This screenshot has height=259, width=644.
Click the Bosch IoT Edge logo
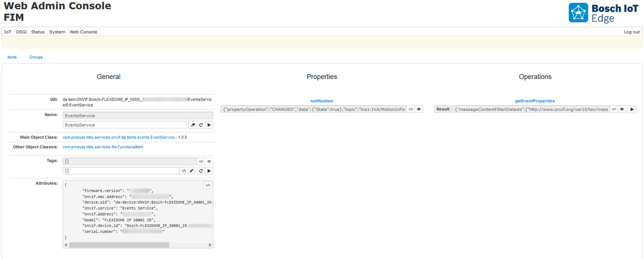[603, 13]
